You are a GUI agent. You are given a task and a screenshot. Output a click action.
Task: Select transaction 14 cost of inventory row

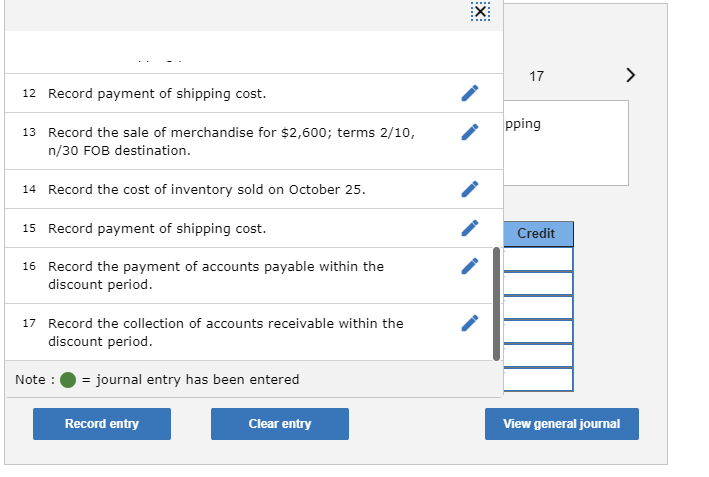tap(206, 189)
